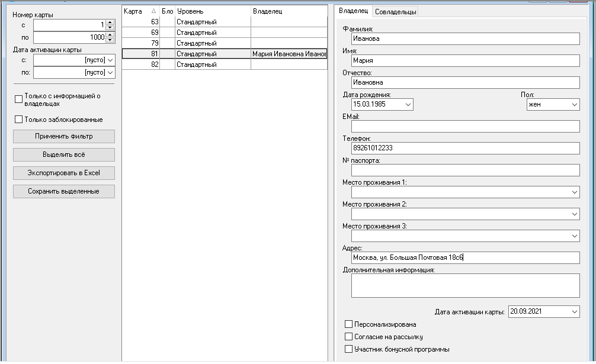Click owner cell 'Мария Ивановна Иванова'
Image resolution: width=596 pixels, height=364 pixels.
[289, 54]
